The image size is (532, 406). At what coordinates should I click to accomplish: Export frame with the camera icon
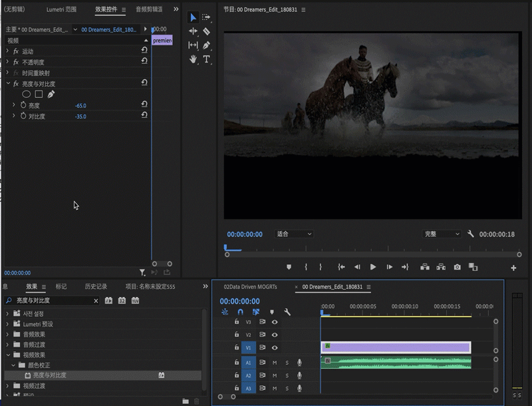[x=457, y=267]
